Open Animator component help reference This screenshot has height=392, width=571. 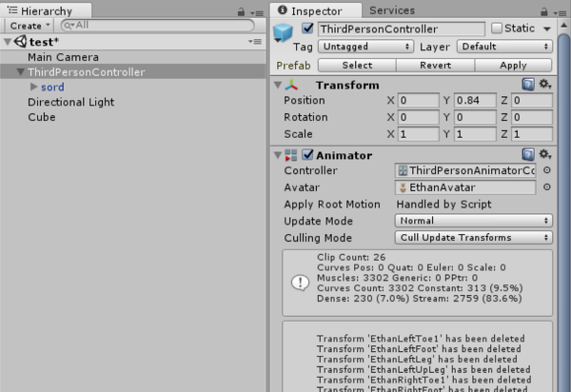(x=528, y=154)
